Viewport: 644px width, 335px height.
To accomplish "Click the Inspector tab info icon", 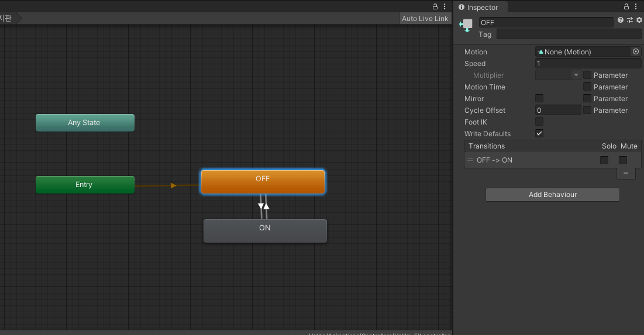I will 462,8.
